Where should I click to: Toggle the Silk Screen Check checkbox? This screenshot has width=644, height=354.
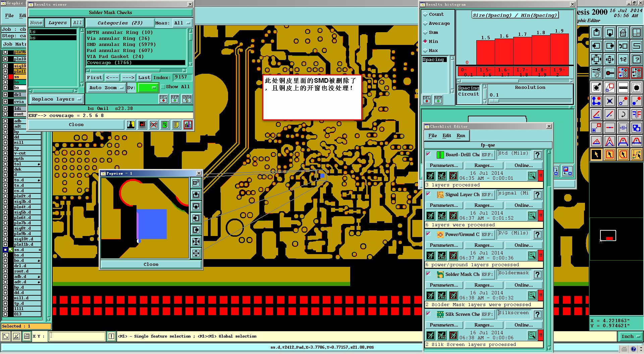(428, 313)
